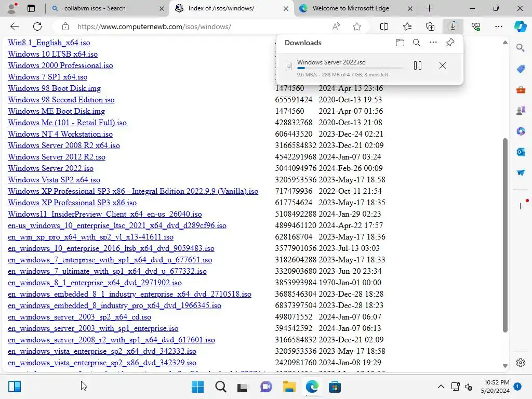Open more options in Downloads panel
The image size is (532, 399).
coord(433,43)
